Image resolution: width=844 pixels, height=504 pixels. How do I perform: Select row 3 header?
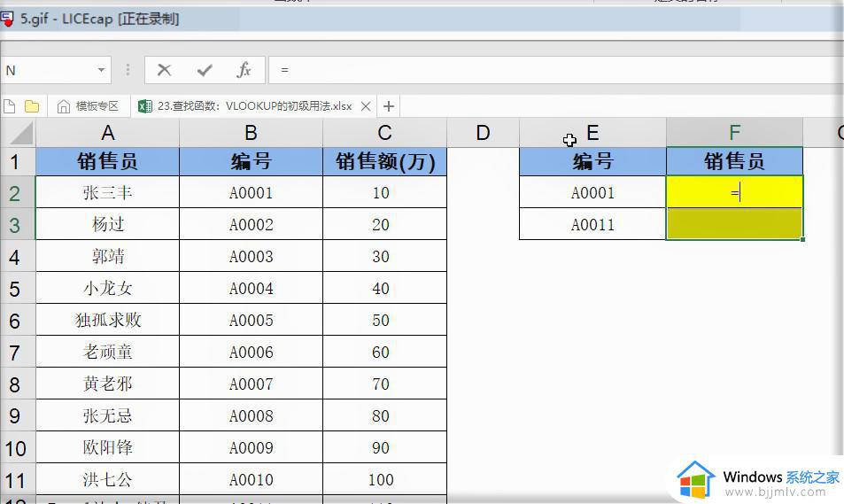tap(18, 224)
